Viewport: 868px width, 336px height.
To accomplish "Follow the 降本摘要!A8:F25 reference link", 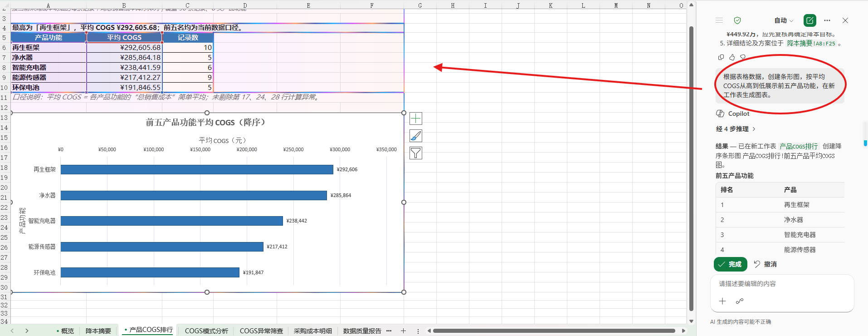I will tap(811, 44).
